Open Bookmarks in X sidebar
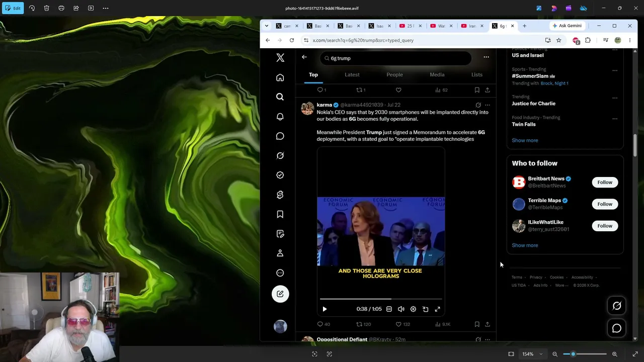The image size is (644, 362). 280,214
